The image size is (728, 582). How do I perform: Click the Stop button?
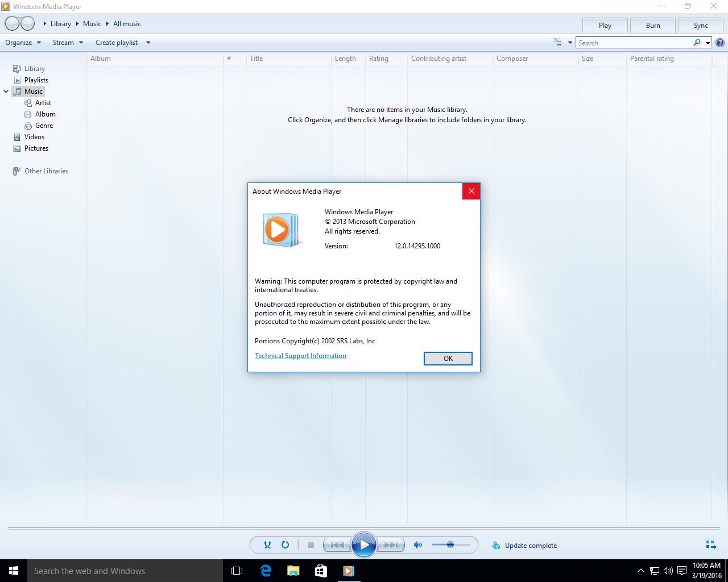click(311, 544)
